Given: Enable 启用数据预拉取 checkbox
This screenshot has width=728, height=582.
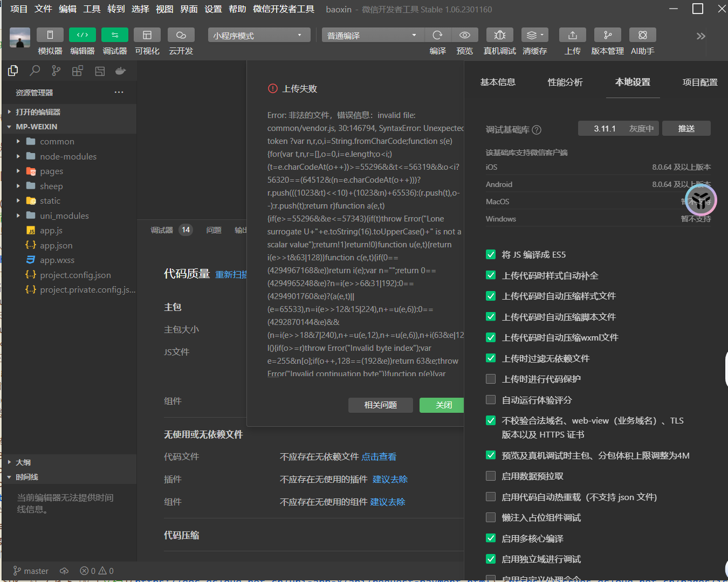Looking at the screenshot, I should pyautogui.click(x=491, y=476).
